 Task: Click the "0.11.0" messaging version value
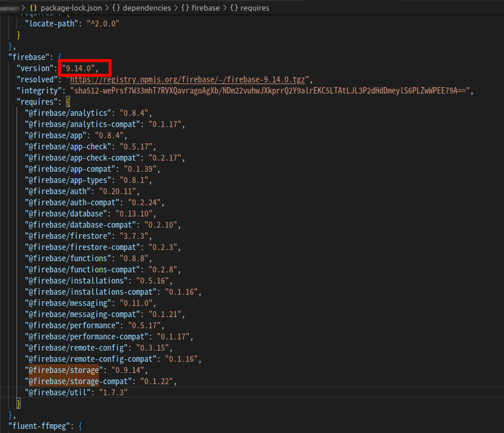click(135, 303)
